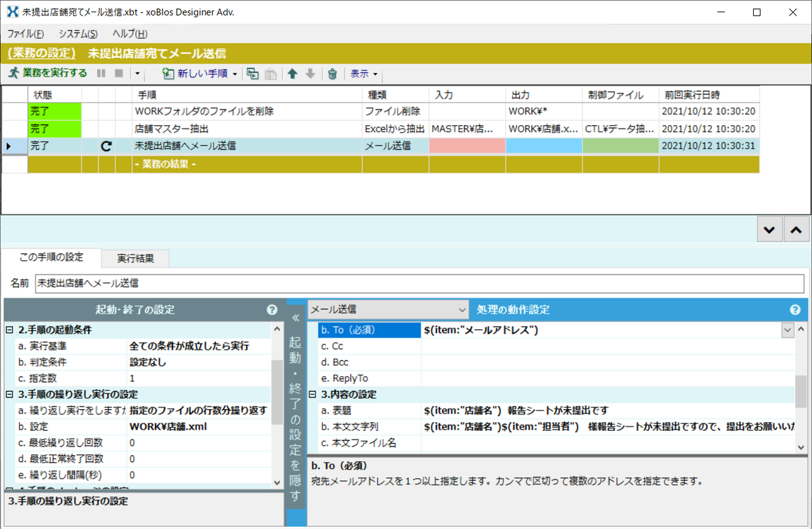Click the d. 最低正常終了回数 value

click(x=199, y=459)
